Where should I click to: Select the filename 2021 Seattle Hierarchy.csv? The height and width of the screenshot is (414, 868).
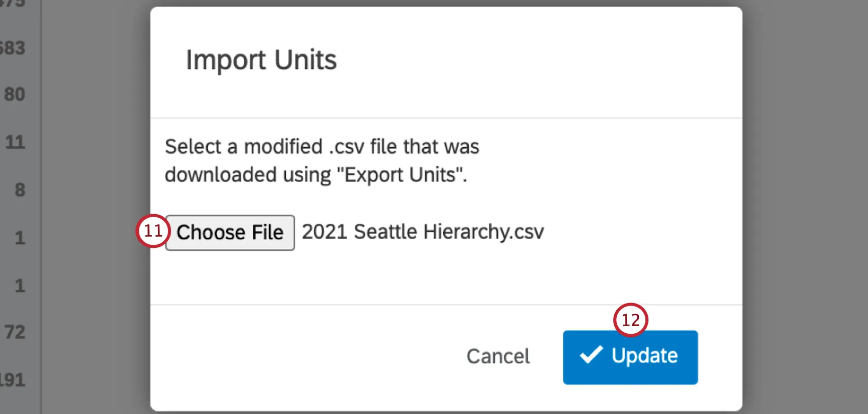(422, 232)
